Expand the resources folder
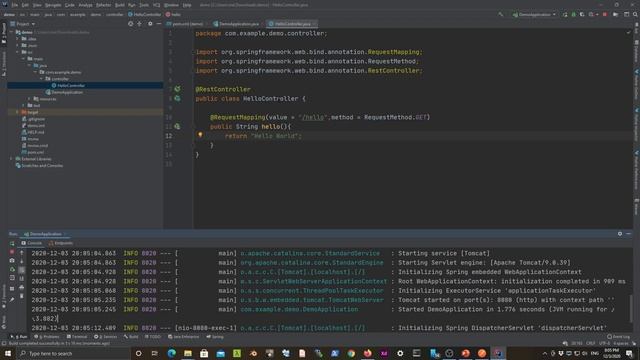This screenshot has width=640, height=360. [x=29, y=99]
